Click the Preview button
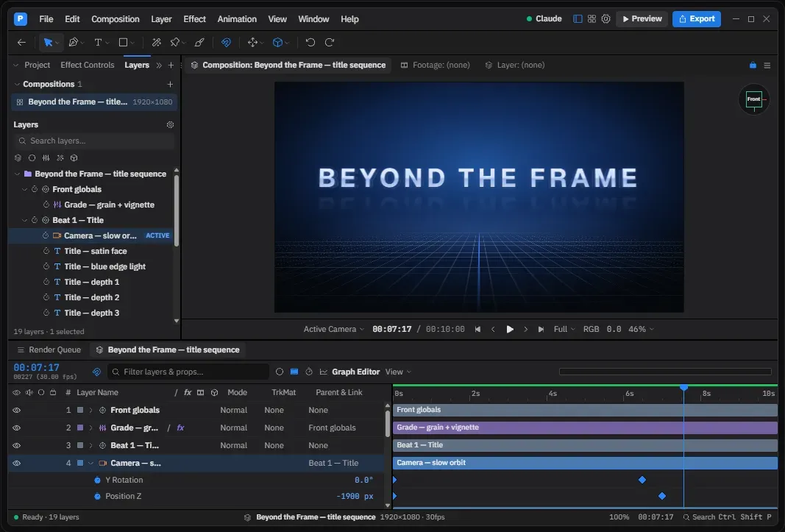 (642, 18)
